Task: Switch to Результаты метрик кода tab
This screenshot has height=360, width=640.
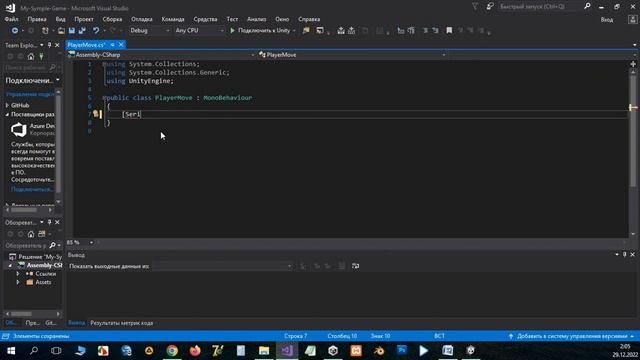Action: pyautogui.click(x=122, y=323)
